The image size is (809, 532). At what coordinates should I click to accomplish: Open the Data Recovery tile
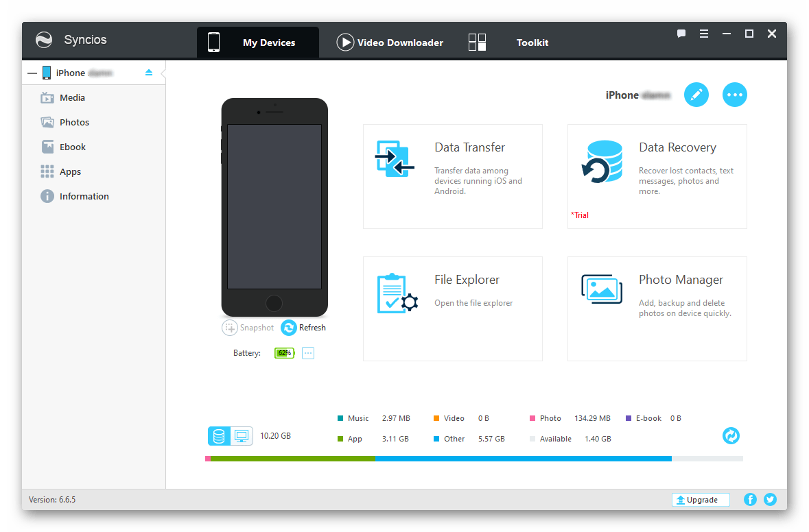657,176
